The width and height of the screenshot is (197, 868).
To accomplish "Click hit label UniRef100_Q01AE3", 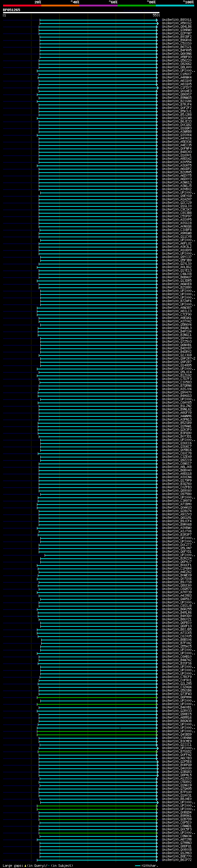I will [176, 91].
